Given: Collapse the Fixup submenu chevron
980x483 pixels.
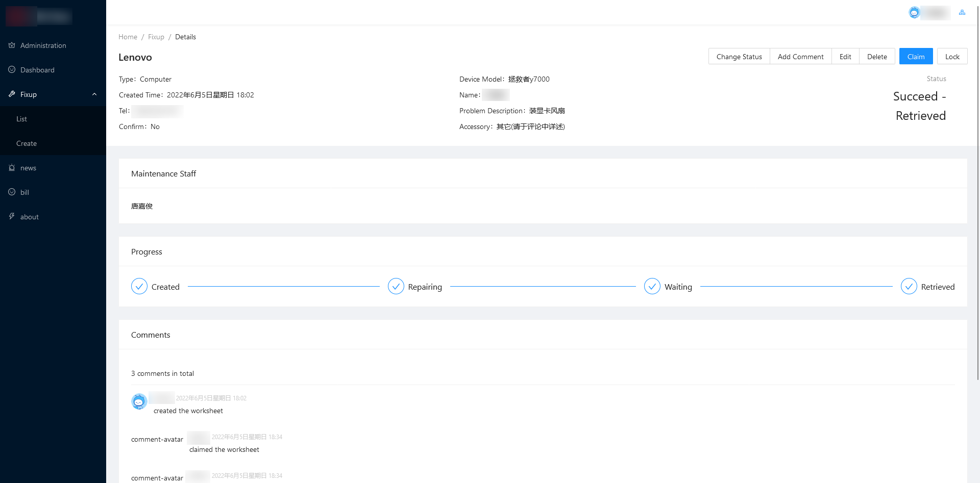Looking at the screenshot, I should tap(94, 94).
